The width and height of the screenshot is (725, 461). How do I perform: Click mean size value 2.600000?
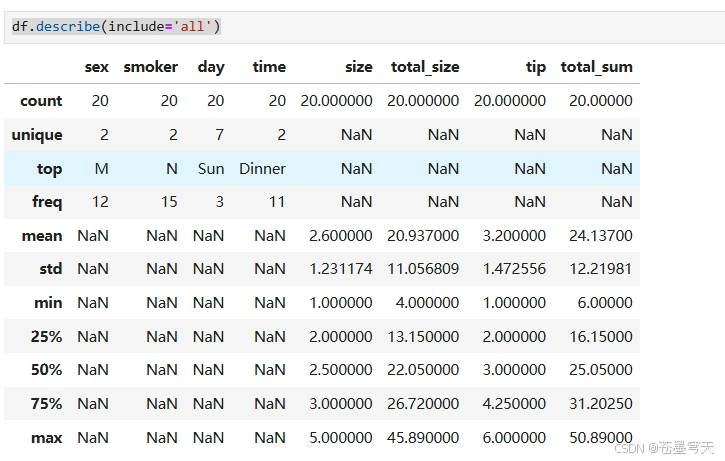(341, 236)
